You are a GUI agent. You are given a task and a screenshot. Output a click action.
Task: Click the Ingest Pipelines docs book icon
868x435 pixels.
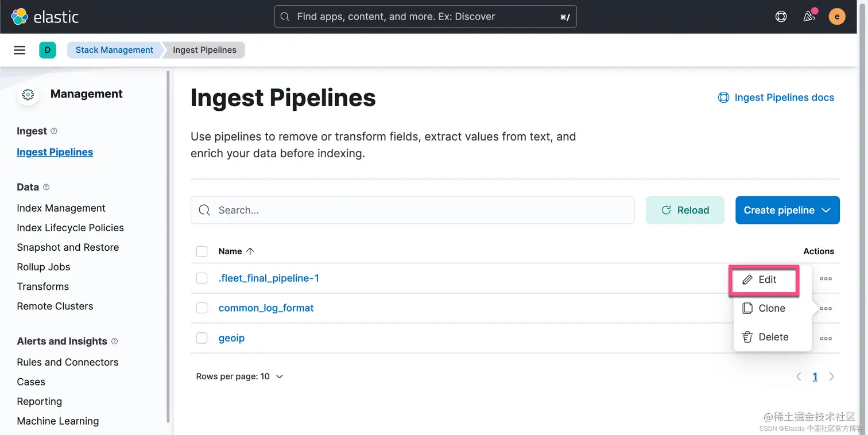click(x=723, y=98)
